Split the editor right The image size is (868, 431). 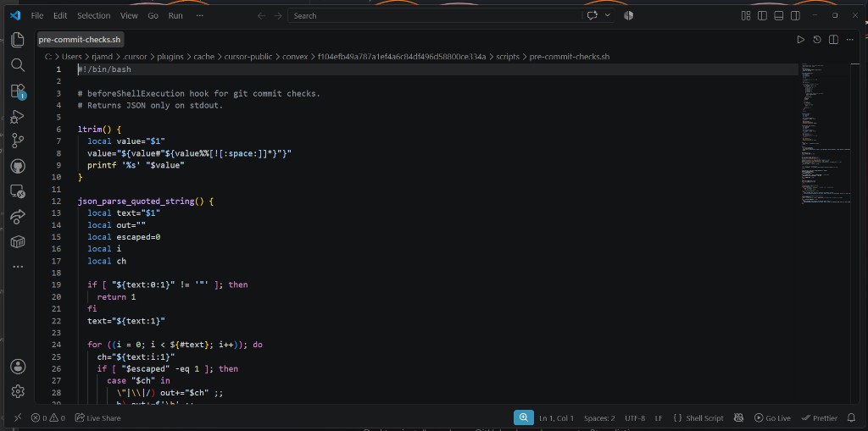point(833,39)
